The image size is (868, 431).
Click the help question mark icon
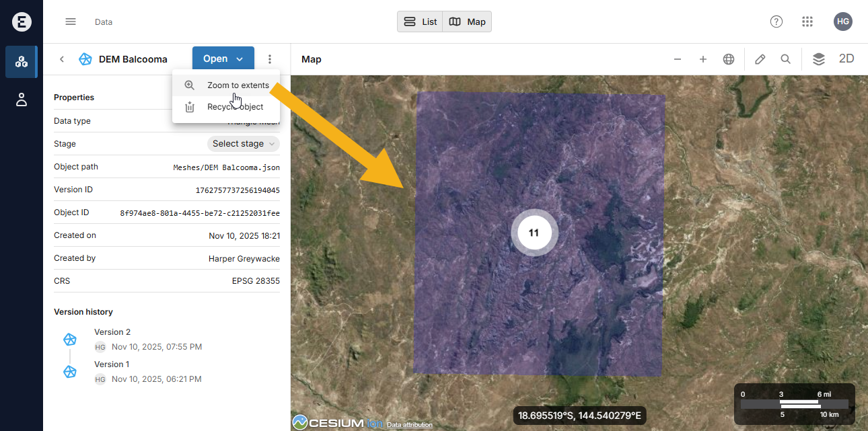coord(776,22)
